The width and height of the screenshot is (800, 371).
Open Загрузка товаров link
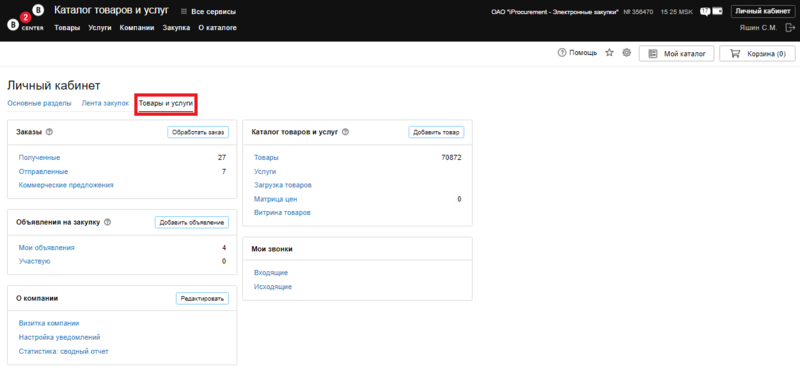click(x=283, y=185)
